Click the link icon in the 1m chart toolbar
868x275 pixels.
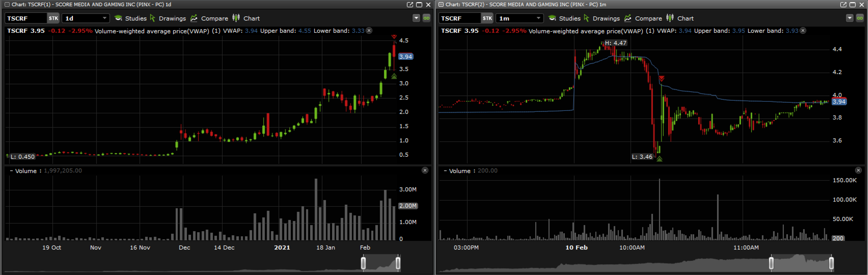(x=860, y=18)
